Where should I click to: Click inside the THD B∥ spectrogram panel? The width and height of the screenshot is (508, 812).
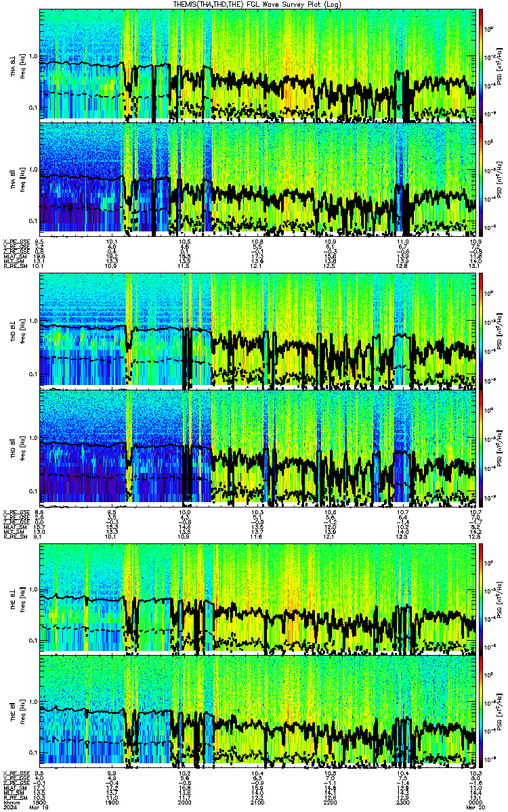coord(257,447)
